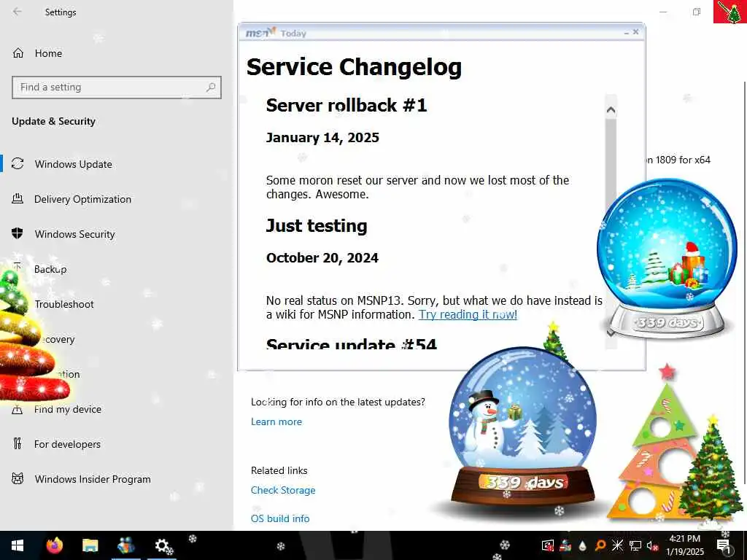Click the Learn more link
The width and height of the screenshot is (747, 560).
tap(276, 422)
